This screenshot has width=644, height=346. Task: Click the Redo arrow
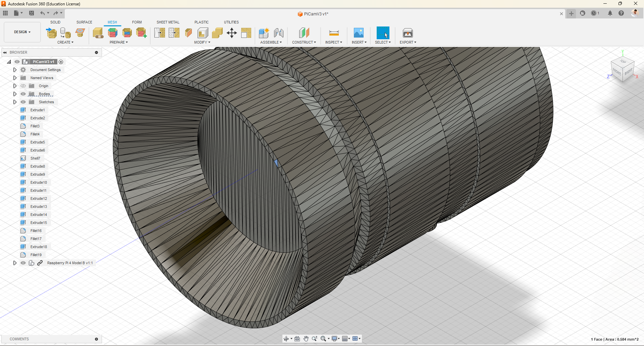(56, 13)
